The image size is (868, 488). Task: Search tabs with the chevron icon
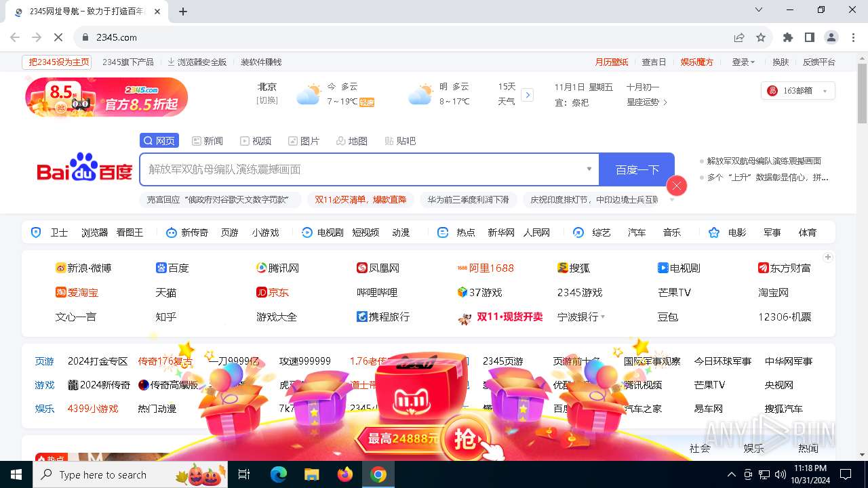pos(759,9)
